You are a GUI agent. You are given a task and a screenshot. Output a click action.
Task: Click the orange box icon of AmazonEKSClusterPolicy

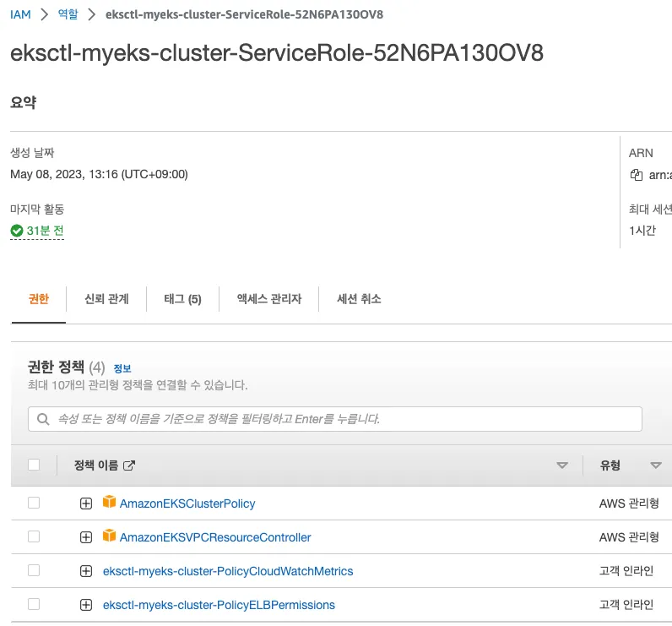[x=109, y=502]
